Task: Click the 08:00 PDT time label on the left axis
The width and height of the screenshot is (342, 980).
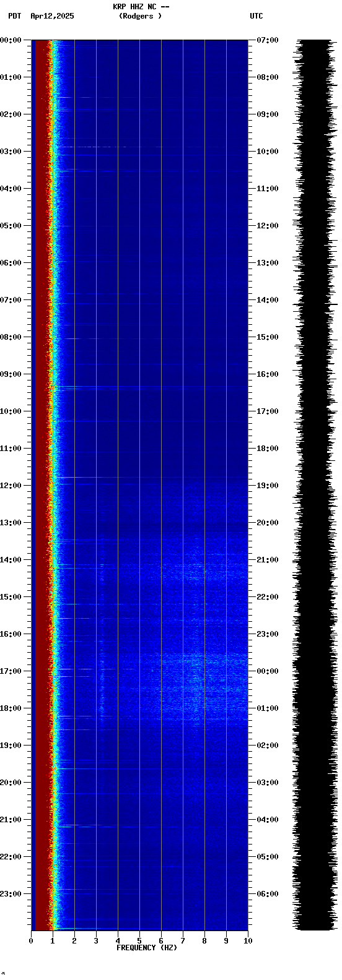Action: pyautogui.click(x=11, y=337)
